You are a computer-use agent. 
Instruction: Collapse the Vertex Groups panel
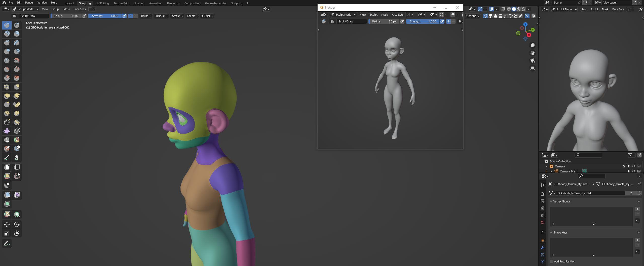point(551,201)
